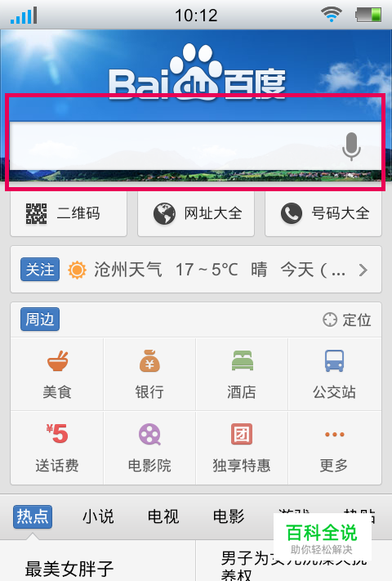Screen dimensions: 392x581
Task: Open the 送话费 ¥5 offer
Action: 57,448
